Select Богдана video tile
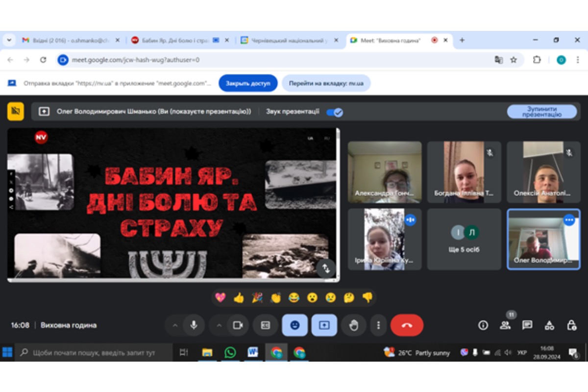This screenshot has height=392, width=588. click(x=464, y=172)
